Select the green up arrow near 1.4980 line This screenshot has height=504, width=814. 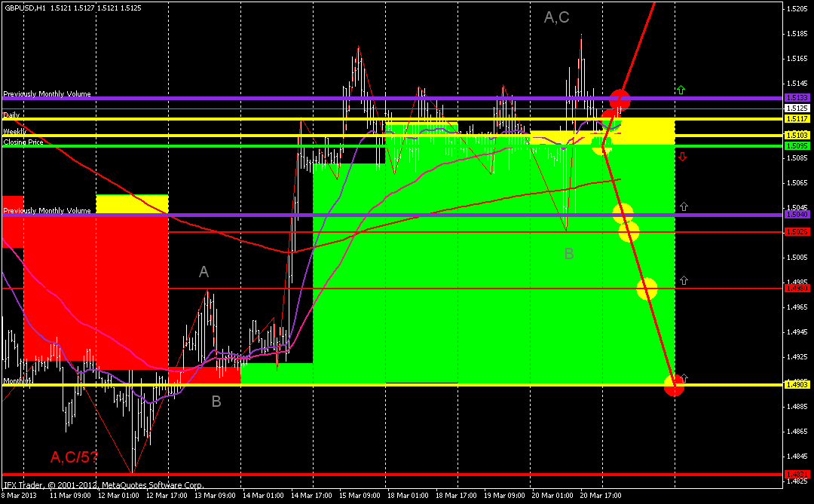[684, 280]
